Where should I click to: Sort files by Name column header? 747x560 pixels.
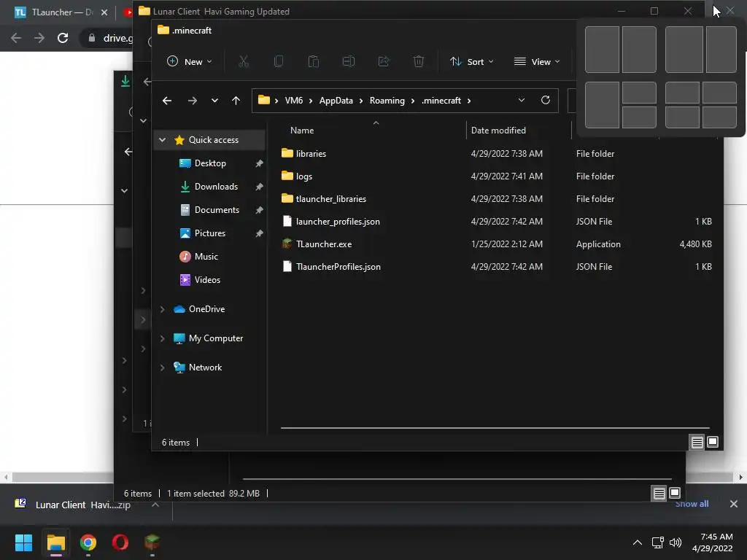[x=302, y=131]
